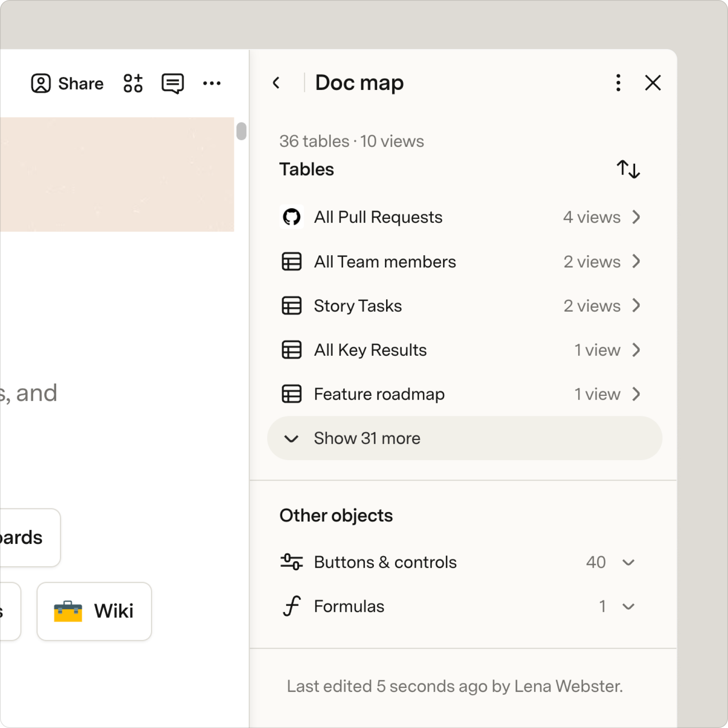Select the Feature roadmap table
Screen dimensions: 728x728
pos(461,394)
